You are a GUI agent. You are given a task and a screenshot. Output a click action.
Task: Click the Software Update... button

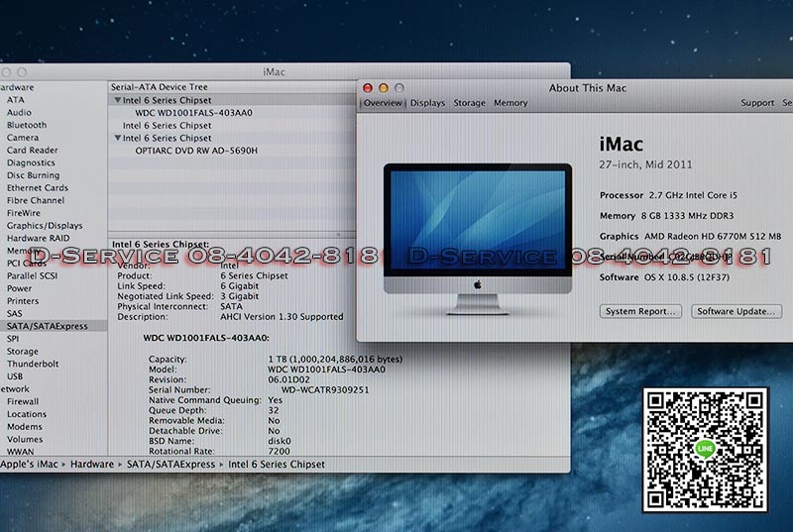[736, 311]
